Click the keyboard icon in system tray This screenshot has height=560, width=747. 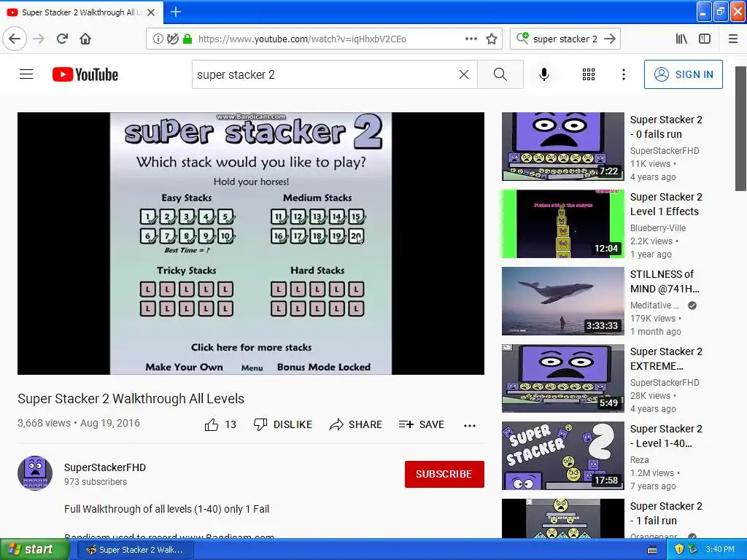[652, 550]
